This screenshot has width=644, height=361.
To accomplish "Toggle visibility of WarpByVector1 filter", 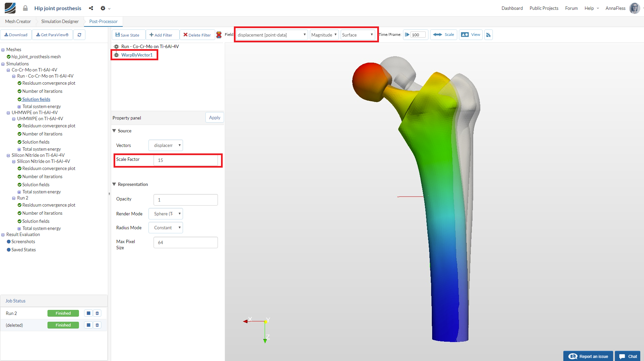I will click(116, 55).
